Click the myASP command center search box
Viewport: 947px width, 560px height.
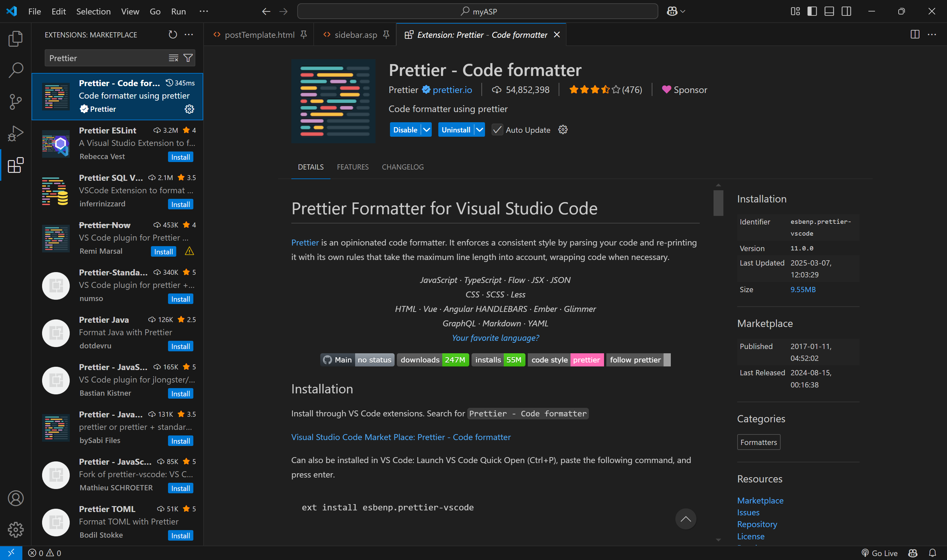pos(477,11)
